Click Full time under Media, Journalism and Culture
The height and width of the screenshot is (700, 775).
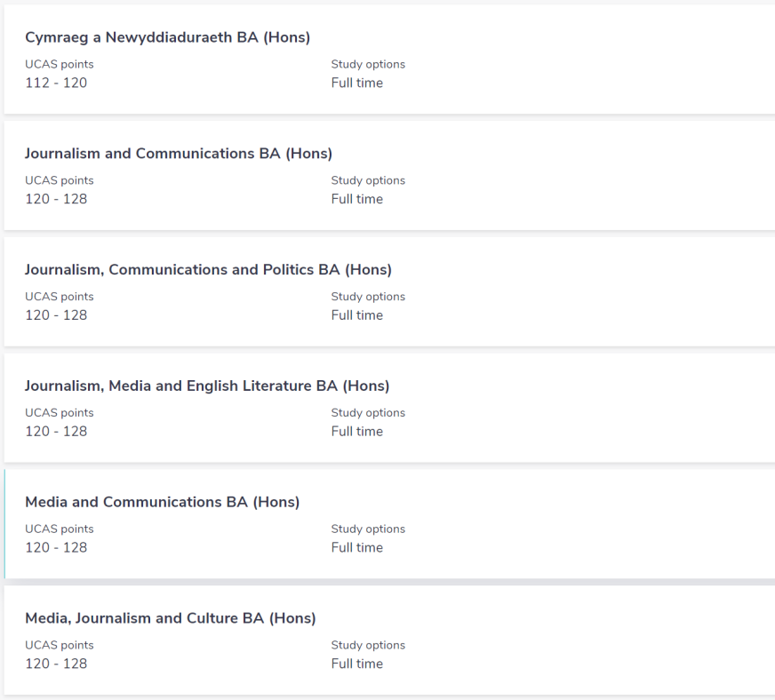click(357, 664)
